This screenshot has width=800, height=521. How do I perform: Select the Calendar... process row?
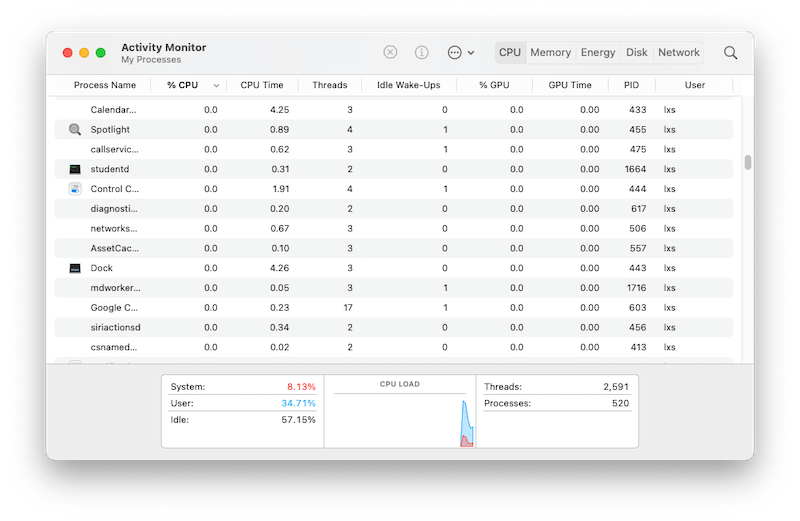point(394,110)
